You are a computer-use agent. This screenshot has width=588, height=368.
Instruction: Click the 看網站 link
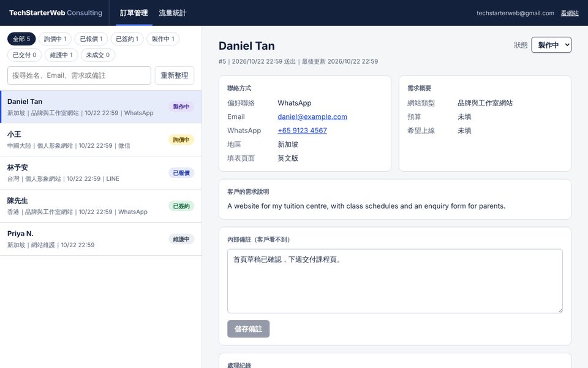coord(570,13)
